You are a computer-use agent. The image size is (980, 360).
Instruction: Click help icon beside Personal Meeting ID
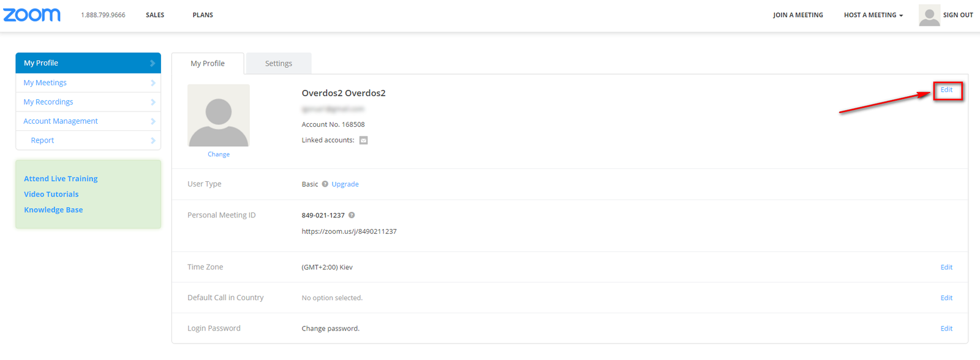(352, 215)
